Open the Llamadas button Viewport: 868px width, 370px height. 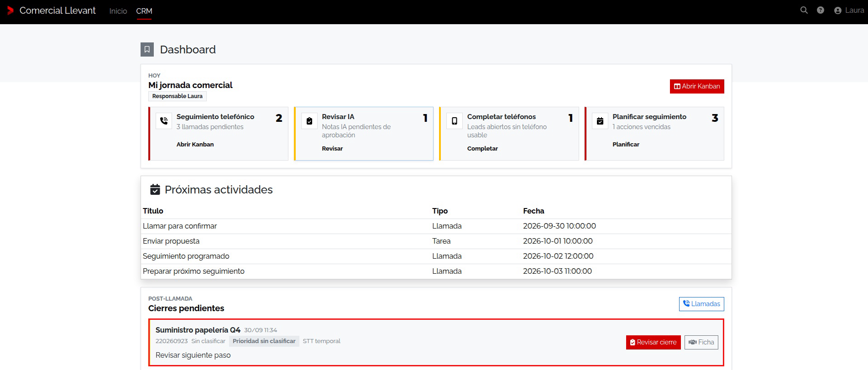[x=701, y=304]
